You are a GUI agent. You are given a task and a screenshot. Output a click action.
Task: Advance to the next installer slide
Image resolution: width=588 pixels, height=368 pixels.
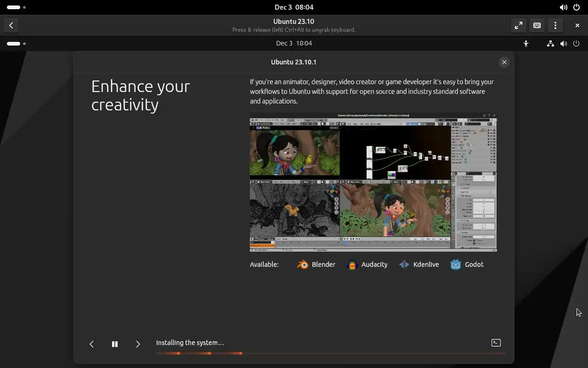138,344
